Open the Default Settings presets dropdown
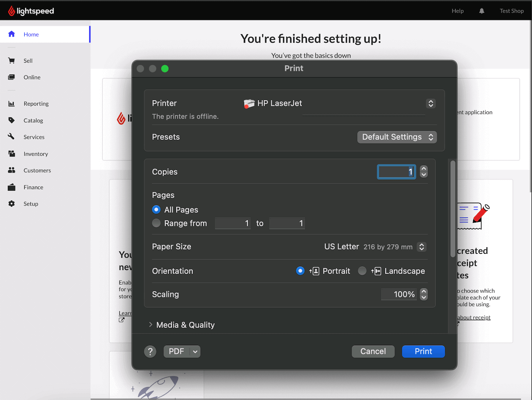This screenshot has width=532, height=400. pyautogui.click(x=397, y=137)
